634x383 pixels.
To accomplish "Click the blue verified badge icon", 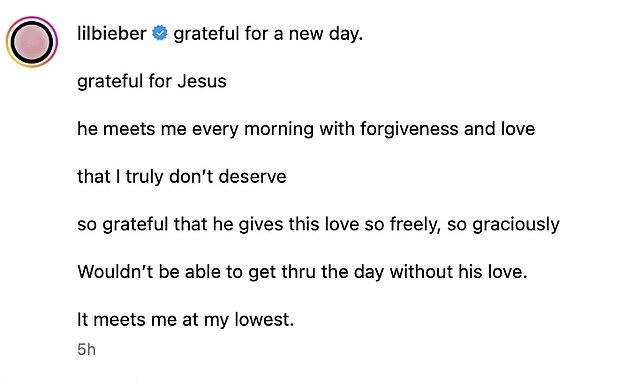I will [x=160, y=33].
